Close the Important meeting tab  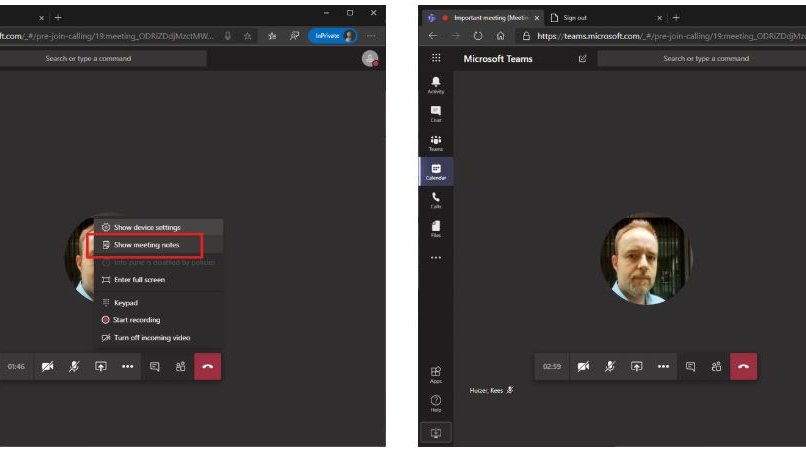537,18
